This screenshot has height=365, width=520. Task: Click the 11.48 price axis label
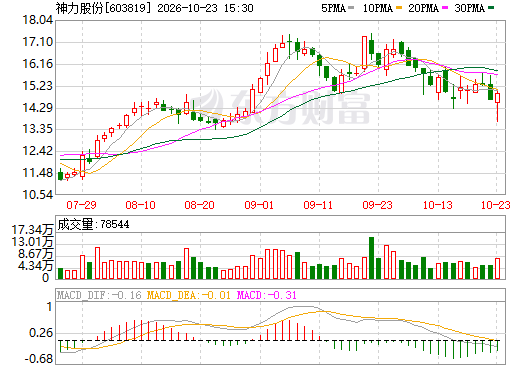pyautogui.click(x=37, y=173)
